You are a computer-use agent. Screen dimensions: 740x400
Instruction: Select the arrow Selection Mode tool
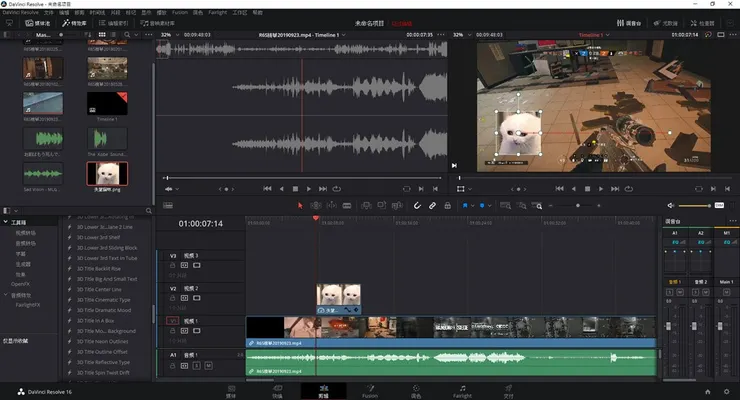click(301, 205)
